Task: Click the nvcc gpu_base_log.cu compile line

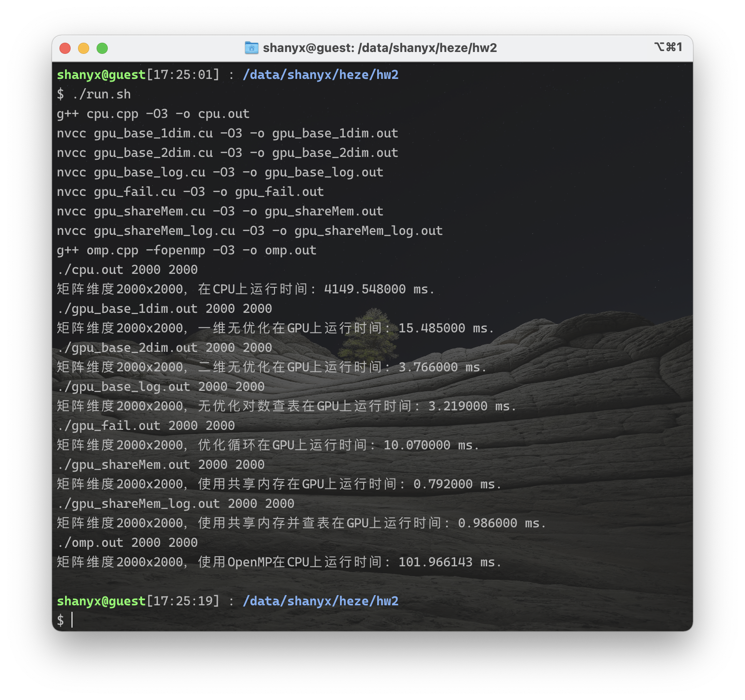Action: point(220,172)
